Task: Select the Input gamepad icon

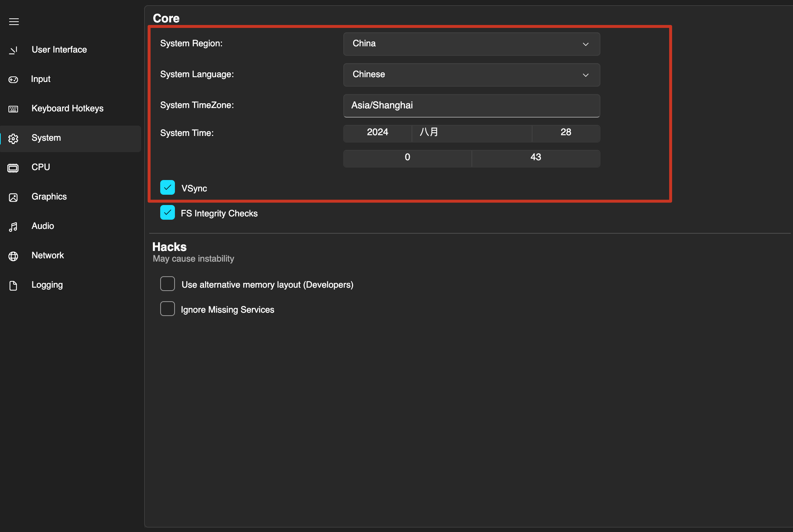Action: click(x=13, y=79)
